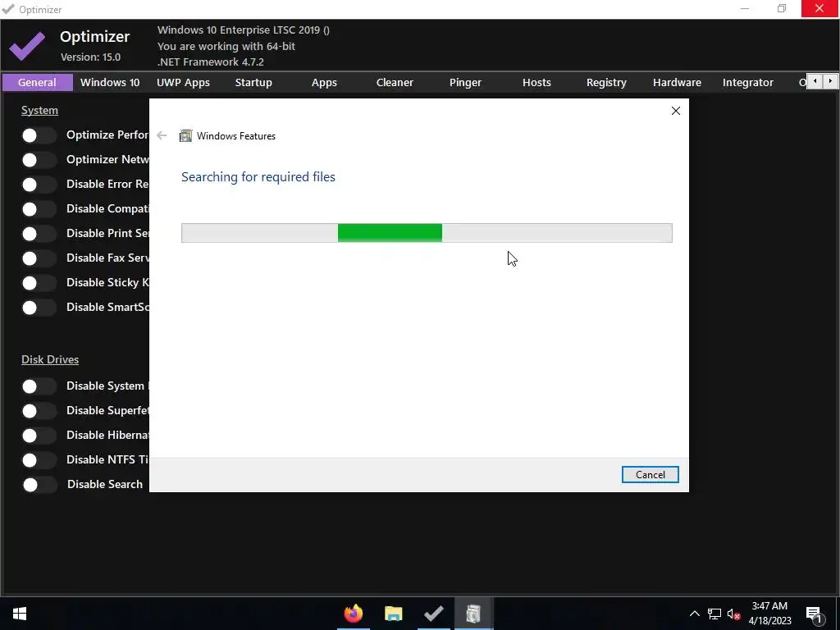Click the Version: 15.0 label
This screenshot has height=630, width=840.
[x=90, y=57]
